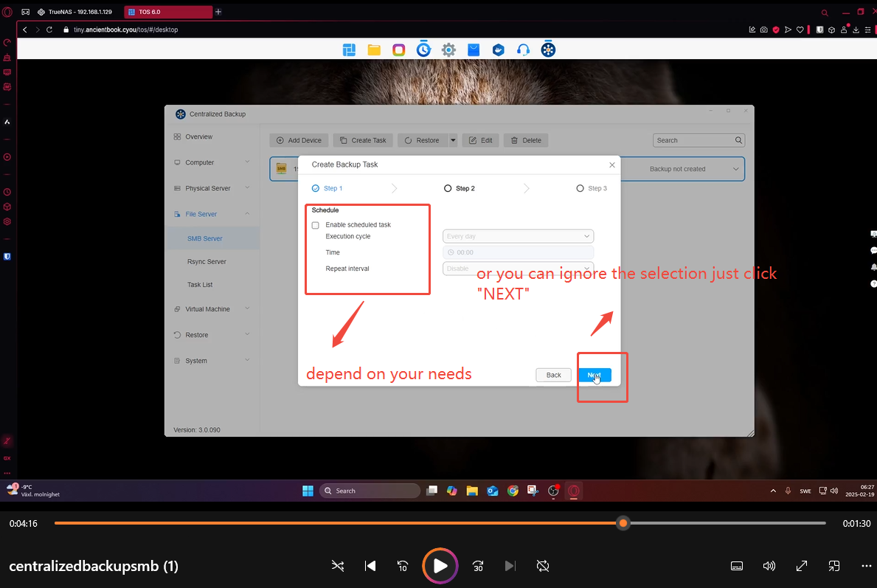Image resolution: width=877 pixels, height=588 pixels.
Task: Open the TOS desktop grid icon in the dock
Action: 349,49
